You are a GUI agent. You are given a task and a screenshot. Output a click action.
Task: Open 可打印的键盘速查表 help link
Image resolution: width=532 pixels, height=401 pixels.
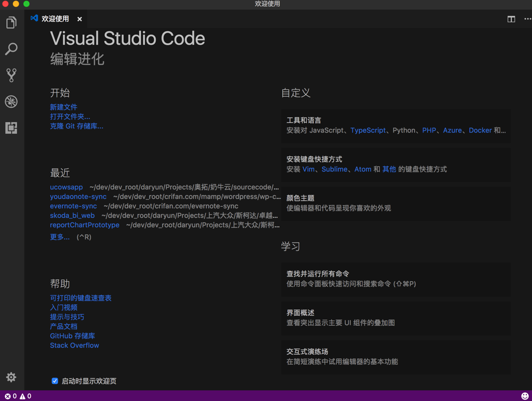click(81, 298)
